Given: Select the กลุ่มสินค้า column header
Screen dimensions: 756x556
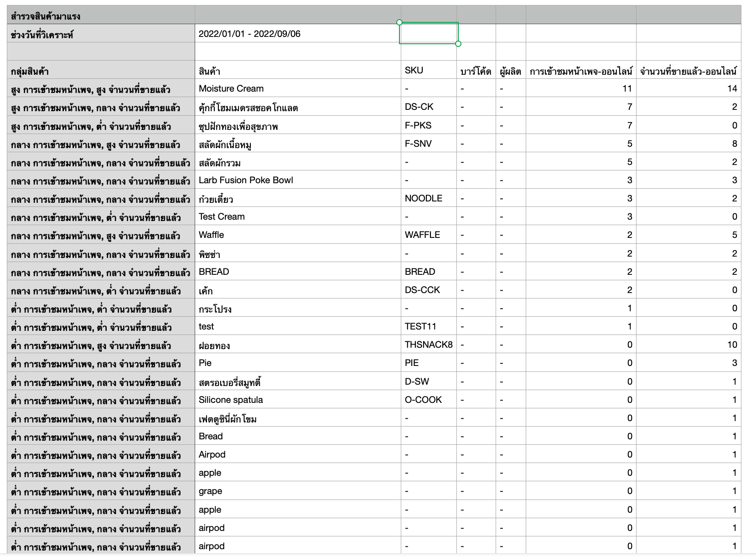Looking at the screenshot, I should click(101, 70).
